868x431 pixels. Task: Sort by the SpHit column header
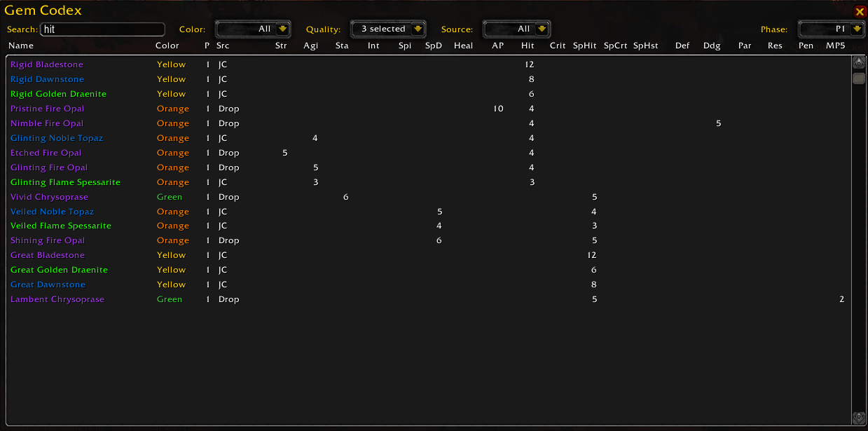[x=585, y=46]
